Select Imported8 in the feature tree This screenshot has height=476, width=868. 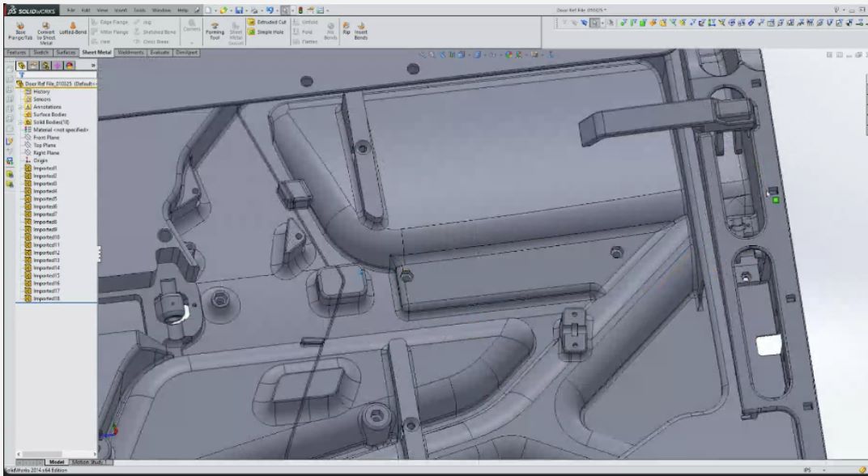click(x=45, y=222)
